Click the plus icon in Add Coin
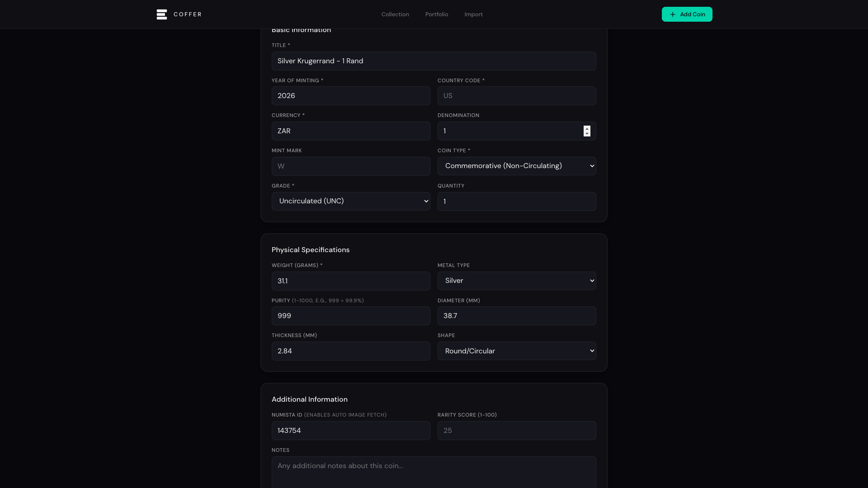 [x=673, y=14]
